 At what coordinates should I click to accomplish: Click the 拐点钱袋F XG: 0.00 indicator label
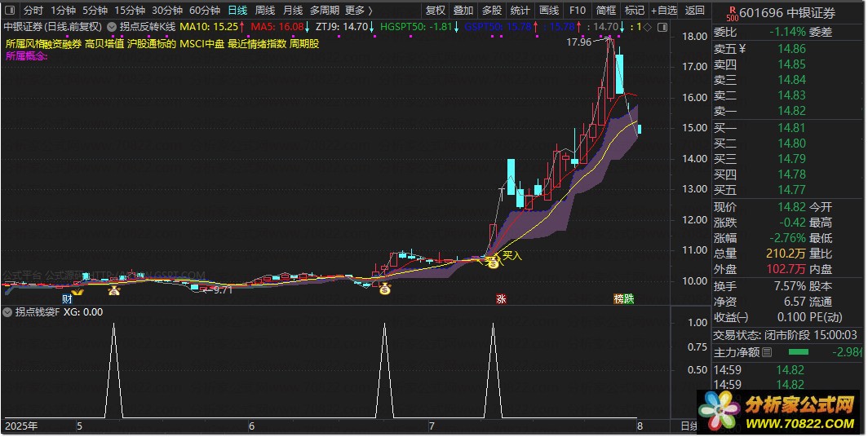click(59, 312)
